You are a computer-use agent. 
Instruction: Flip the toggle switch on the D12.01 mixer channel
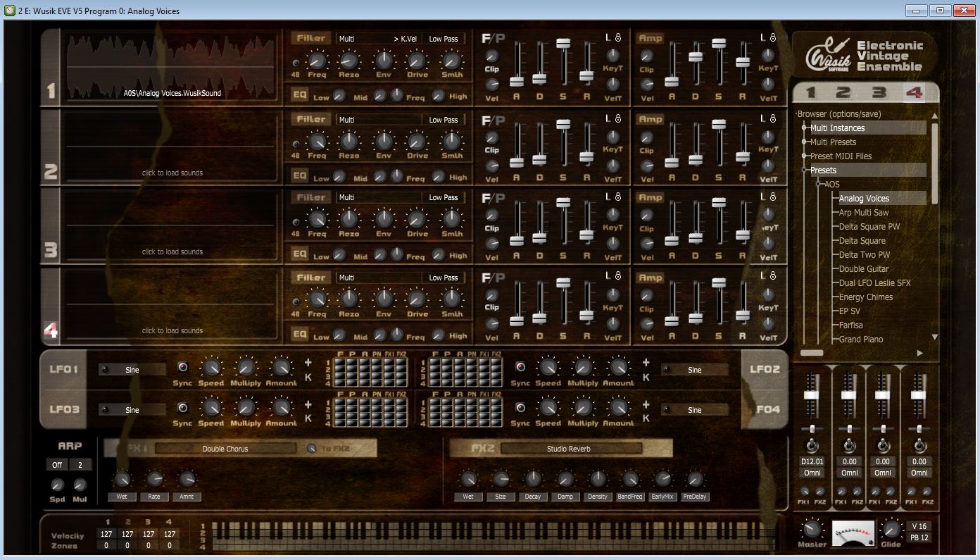tap(812, 445)
